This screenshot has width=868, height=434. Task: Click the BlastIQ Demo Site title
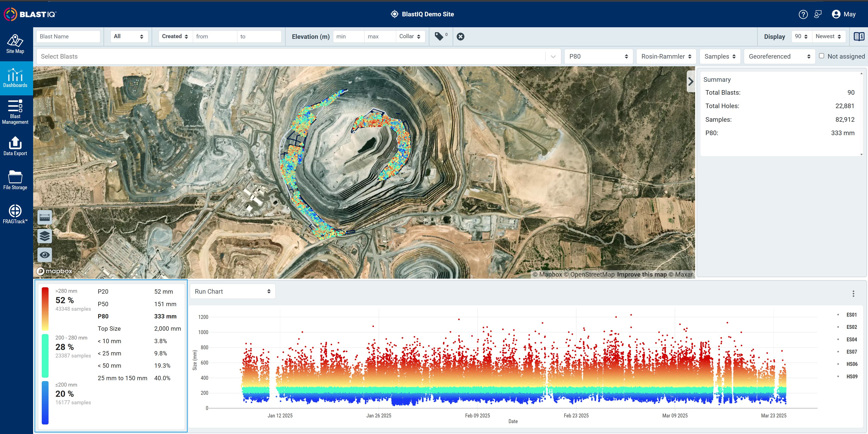428,14
